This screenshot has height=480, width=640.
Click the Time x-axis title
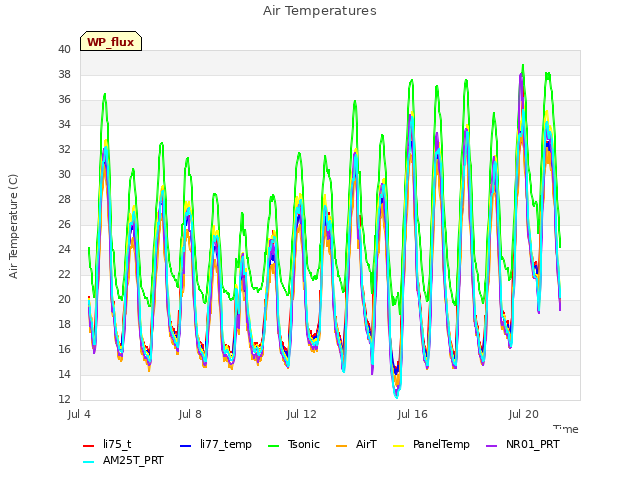(x=566, y=429)
